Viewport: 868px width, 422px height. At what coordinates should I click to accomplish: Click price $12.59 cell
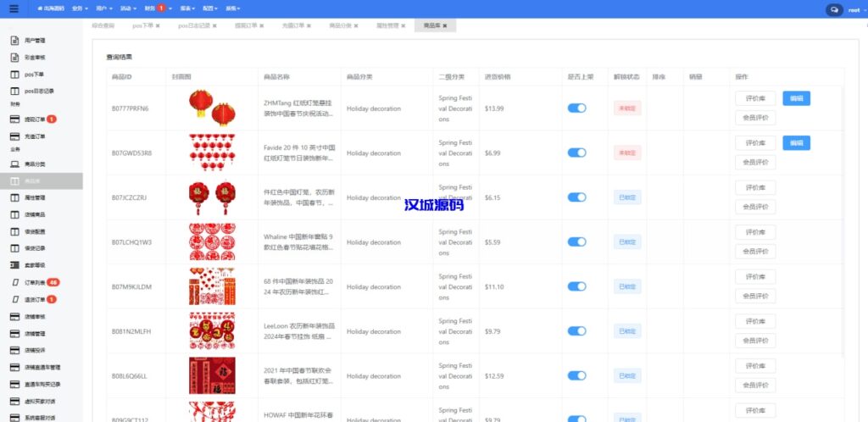[x=494, y=376]
